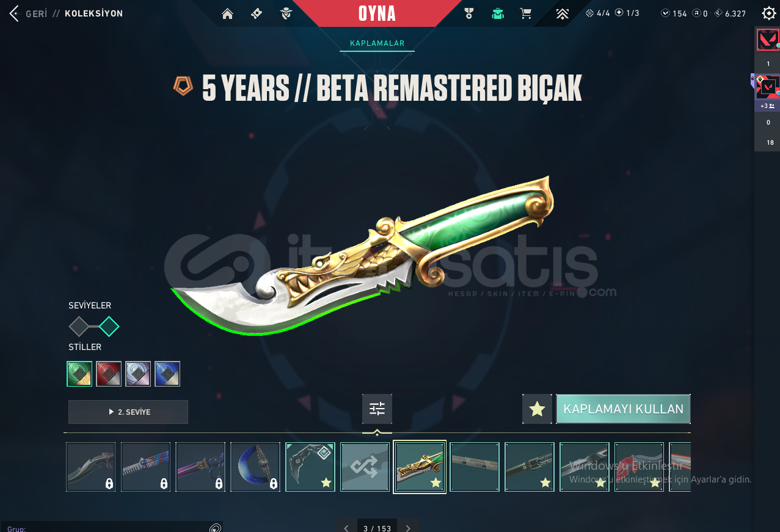Go to next page arrow at bottom

(408, 528)
